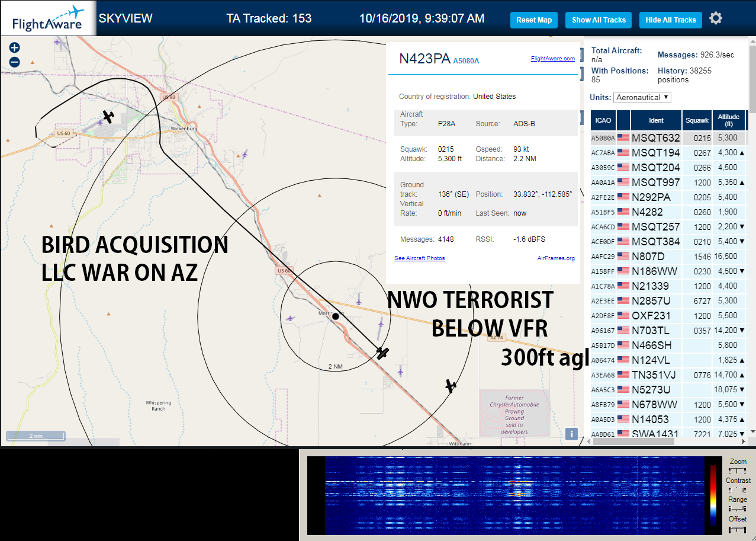Select the N5273U aircraft row
Viewport: 756px width, 541px height.
(x=669, y=390)
